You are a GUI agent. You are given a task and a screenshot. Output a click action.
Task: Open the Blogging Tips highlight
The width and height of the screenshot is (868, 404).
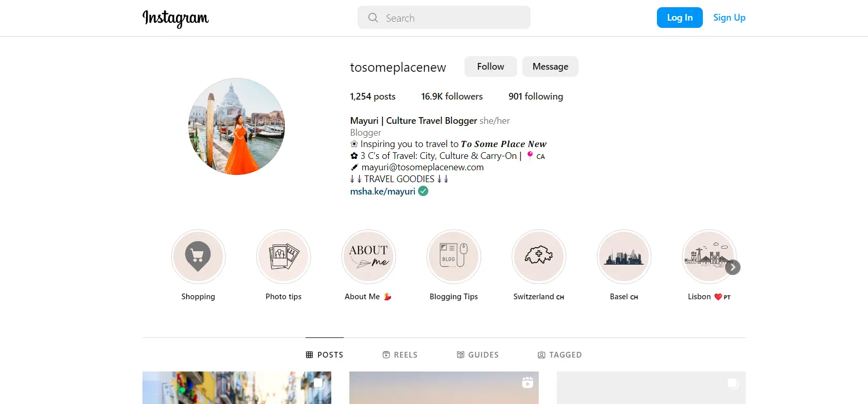click(x=454, y=256)
